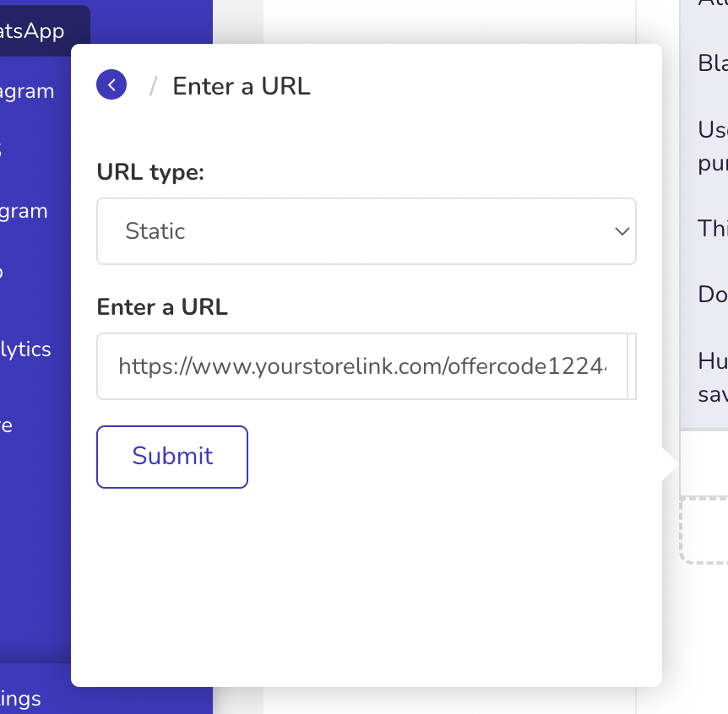Go back using the round arrow button
The image size is (728, 714).
click(x=111, y=85)
